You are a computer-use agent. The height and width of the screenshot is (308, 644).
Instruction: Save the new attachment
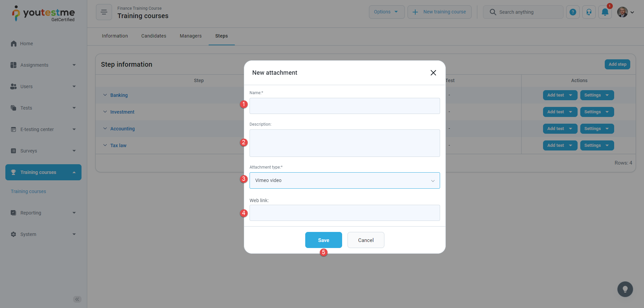[323, 240]
